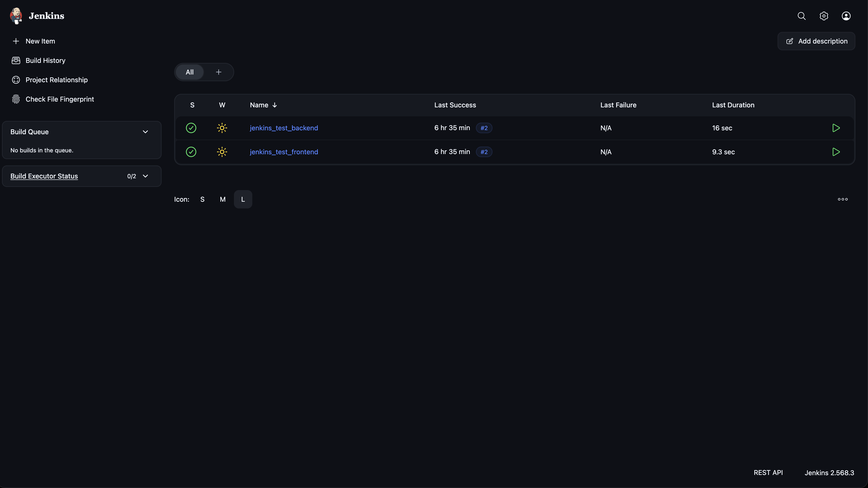Click the Check File Fingerprint icon
Screen dimensions: 868x488
(16, 99)
